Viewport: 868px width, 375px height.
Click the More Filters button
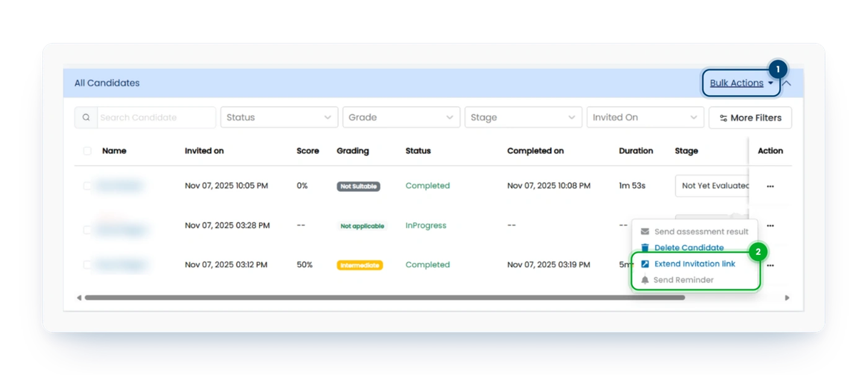pyautogui.click(x=750, y=118)
